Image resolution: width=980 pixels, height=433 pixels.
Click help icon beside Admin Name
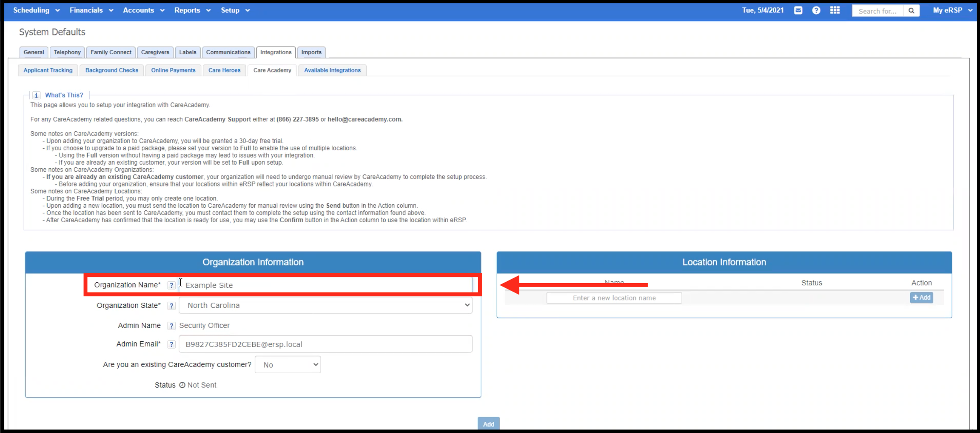pos(171,326)
